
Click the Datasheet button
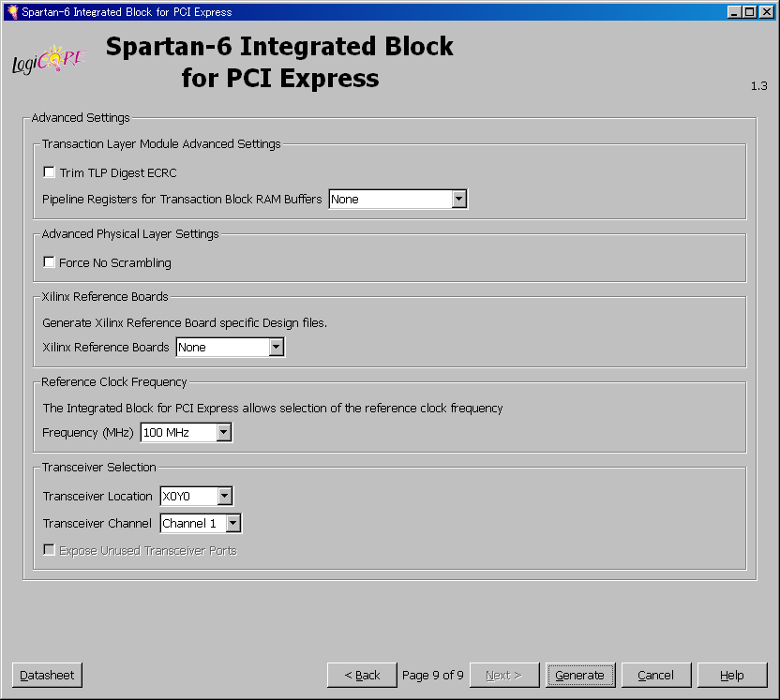click(48, 675)
